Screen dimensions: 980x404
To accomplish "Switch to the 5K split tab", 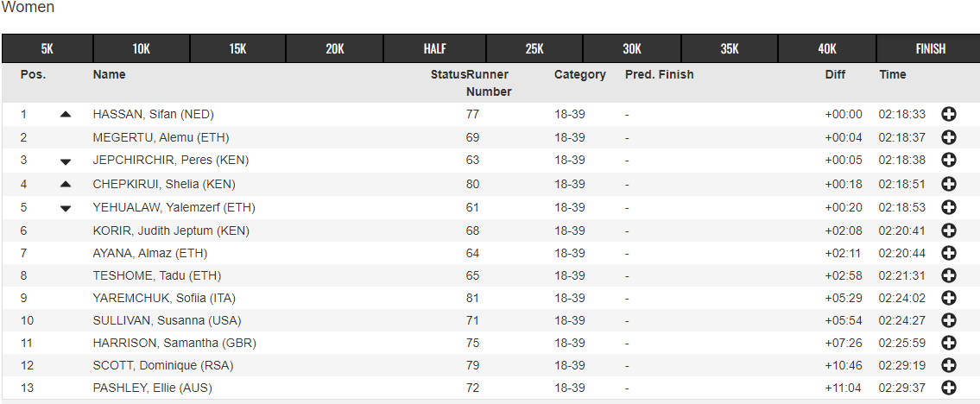I will 47,48.
